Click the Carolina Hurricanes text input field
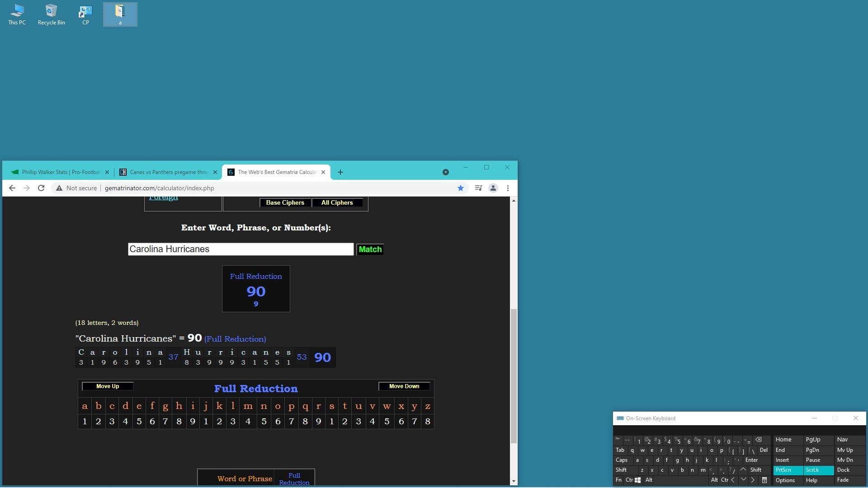This screenshot has width=868, height=488. pyautogui.click(x=241, y=249)
